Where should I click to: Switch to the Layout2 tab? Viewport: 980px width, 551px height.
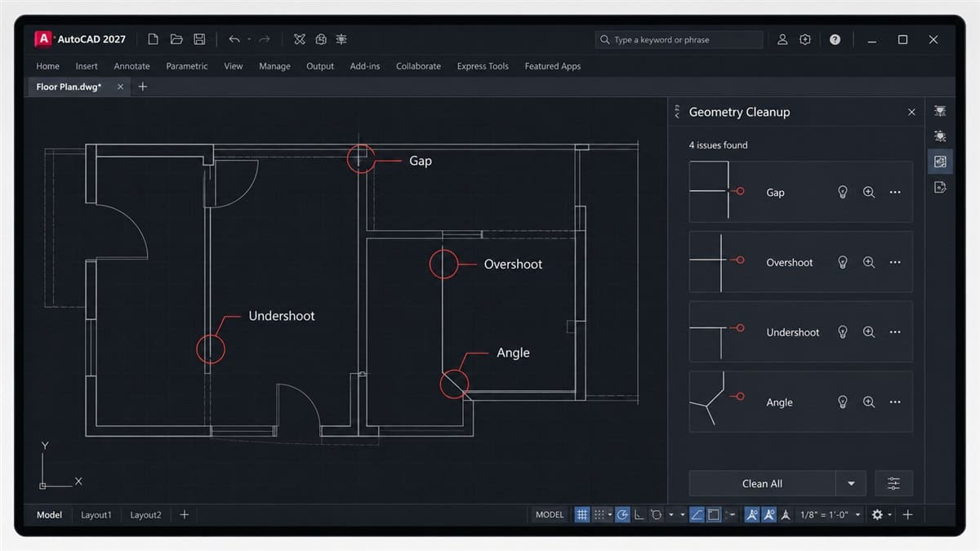tap(145, 515)
